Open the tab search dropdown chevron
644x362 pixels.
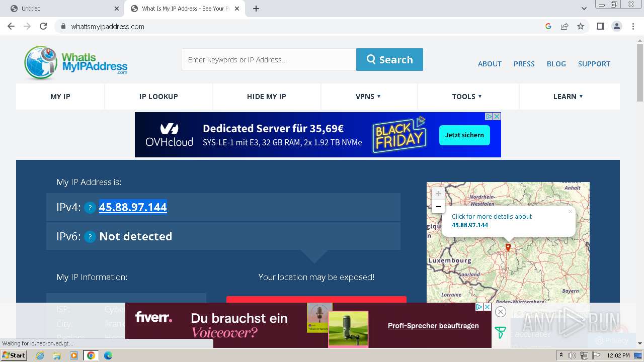click(x=584, y=9)
